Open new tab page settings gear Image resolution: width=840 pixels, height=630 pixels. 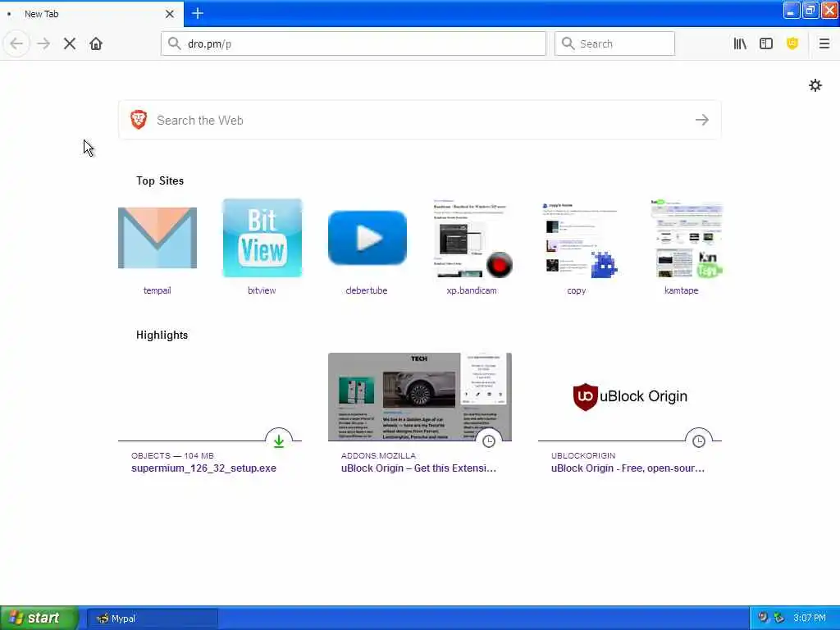pos(815,85)
